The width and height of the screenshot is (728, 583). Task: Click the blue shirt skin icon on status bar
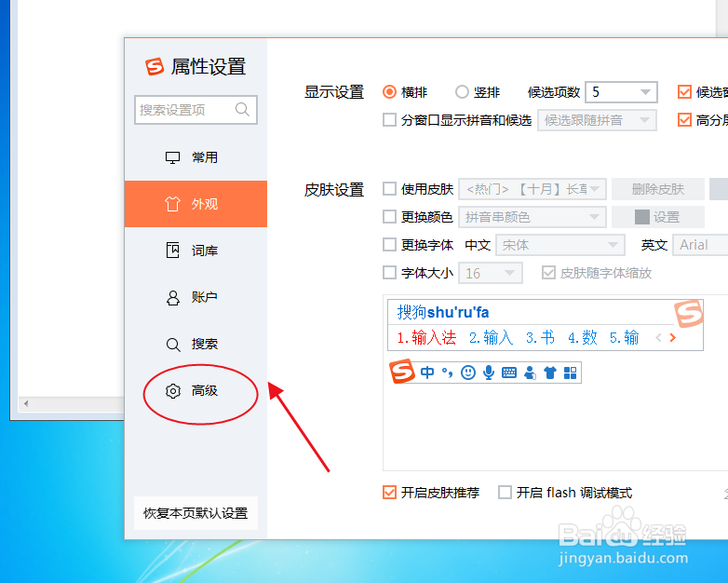[x=550, y=373]
